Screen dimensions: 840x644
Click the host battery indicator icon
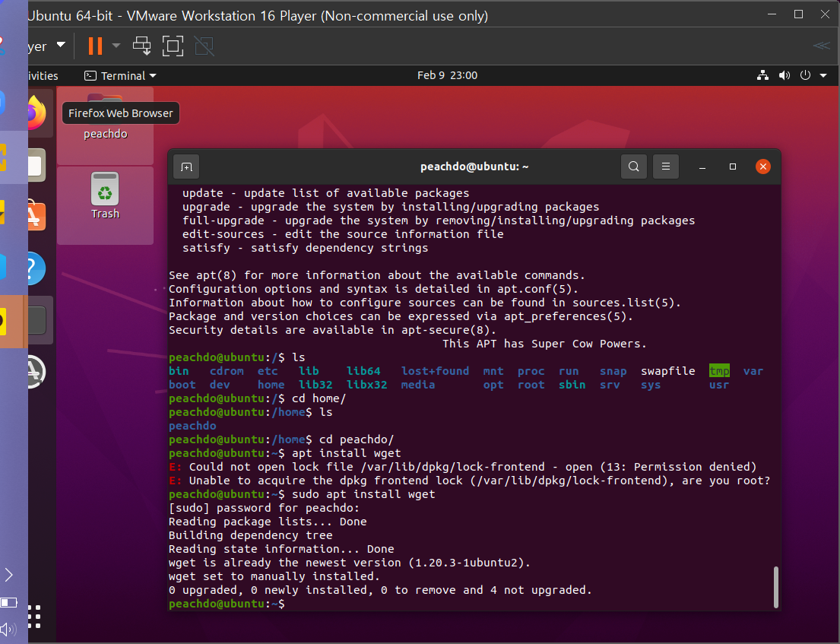pyautogui.click(x=8, y=603)
